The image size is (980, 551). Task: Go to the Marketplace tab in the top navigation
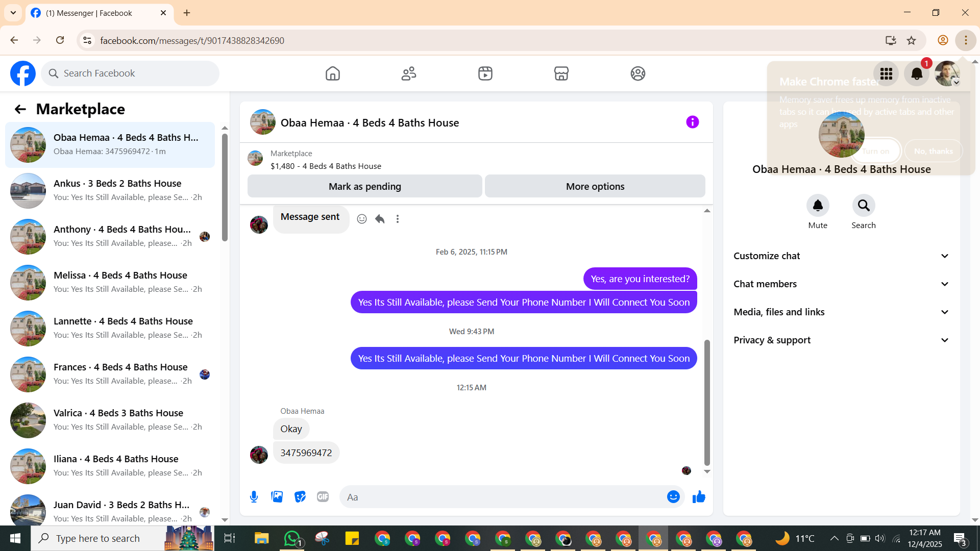point(561,73)
